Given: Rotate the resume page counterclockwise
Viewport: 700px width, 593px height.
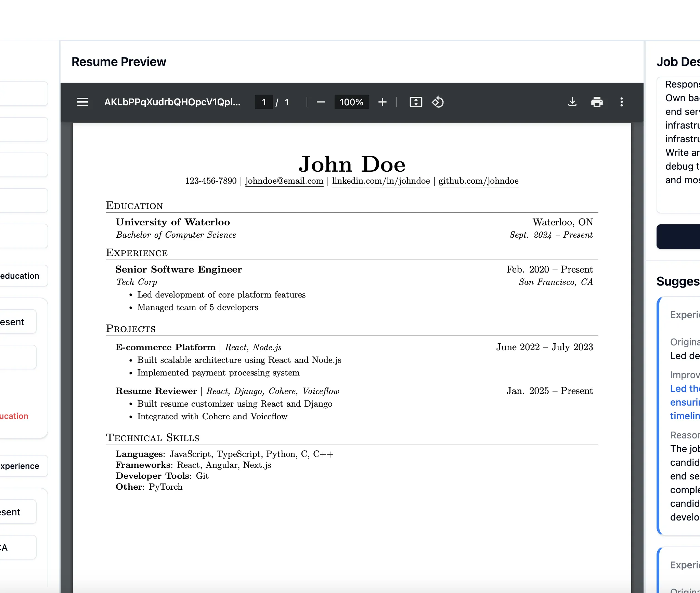Looking at the screenshot, I should [438, 102].
